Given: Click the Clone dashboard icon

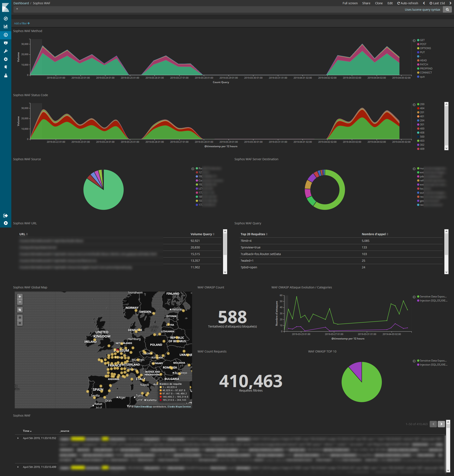Looking at the screenshot, I should [378, 3].
